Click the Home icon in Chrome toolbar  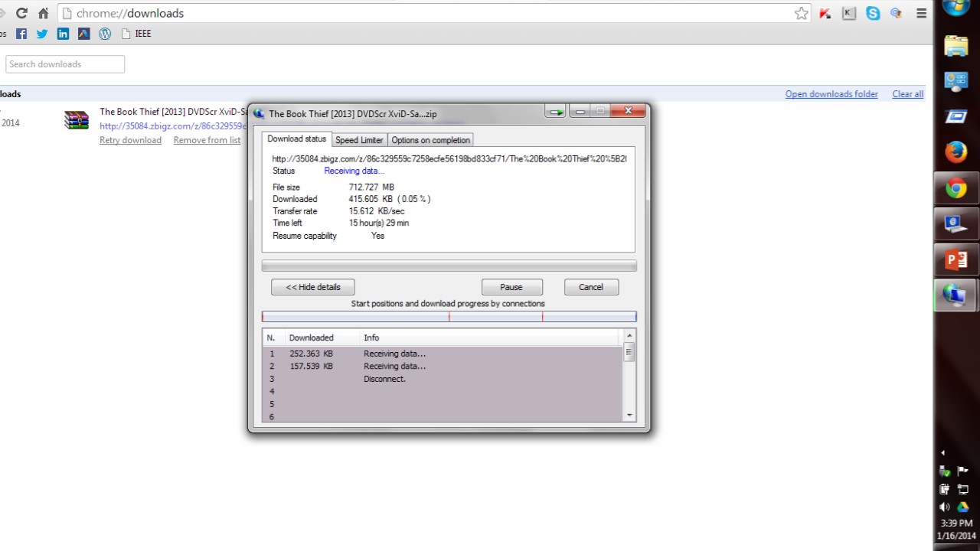(44, 13)
